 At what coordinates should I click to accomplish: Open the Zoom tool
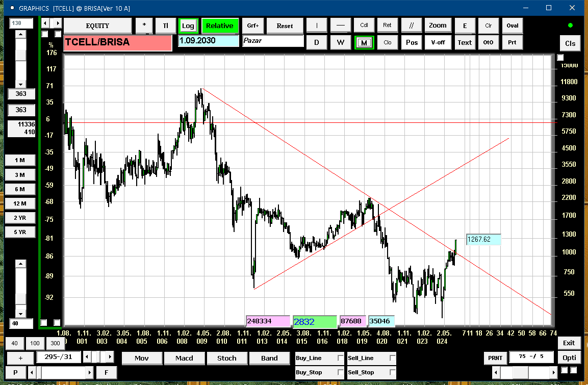[438, 25]
